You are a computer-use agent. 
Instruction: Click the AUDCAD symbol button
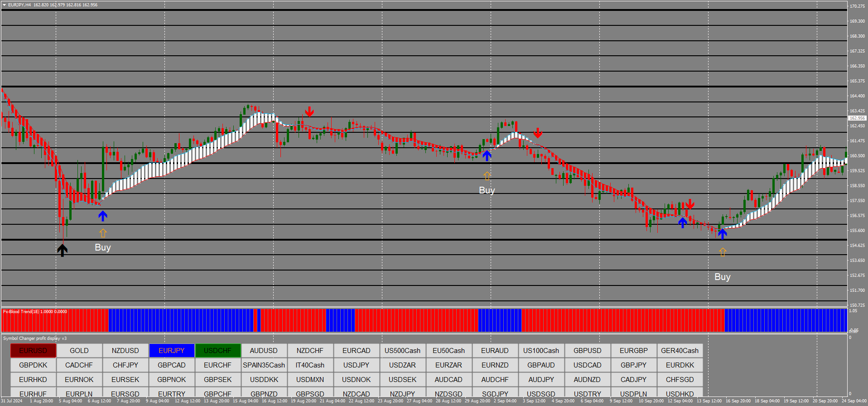point(448,380)
